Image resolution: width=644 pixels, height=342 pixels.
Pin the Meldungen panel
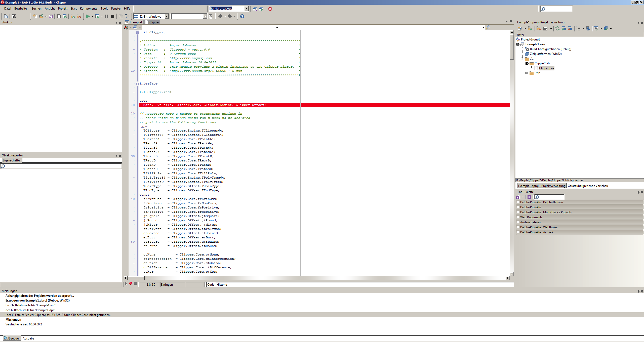coord(639,291)
